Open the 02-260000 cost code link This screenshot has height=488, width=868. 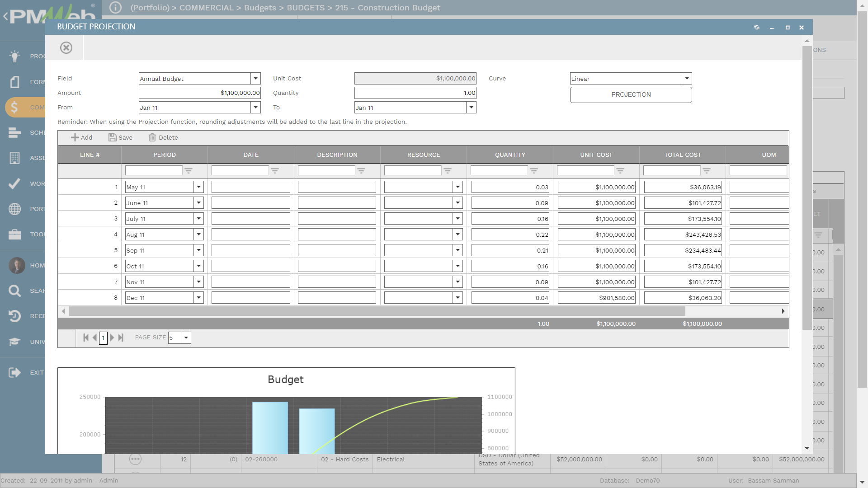click(x=261, y=459)
